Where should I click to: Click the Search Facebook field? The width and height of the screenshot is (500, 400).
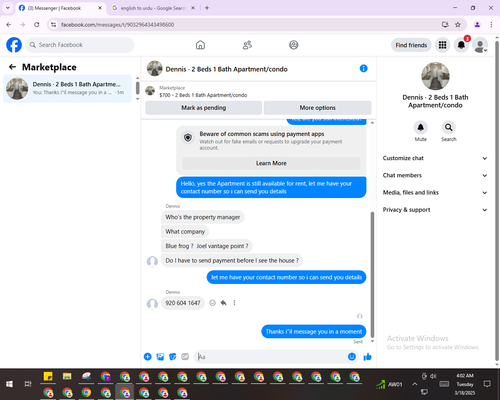coord(80,45)
